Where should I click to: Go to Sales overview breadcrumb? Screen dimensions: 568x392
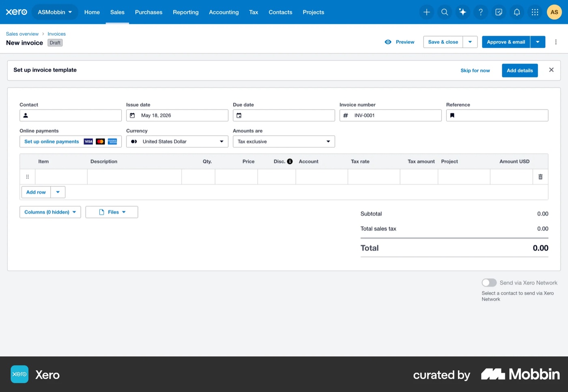[22, 34]
